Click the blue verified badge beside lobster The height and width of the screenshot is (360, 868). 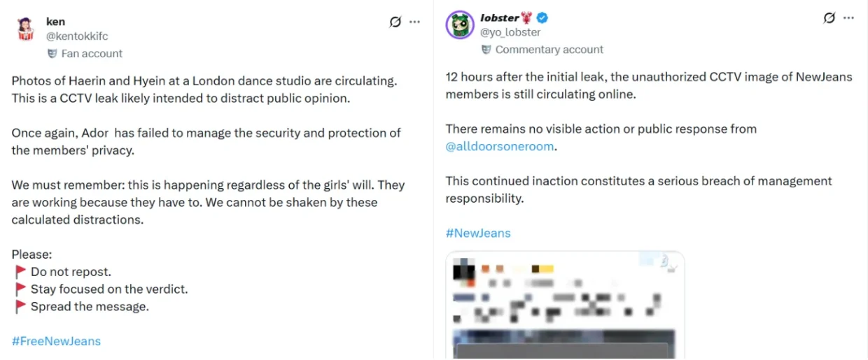point(542,18)
